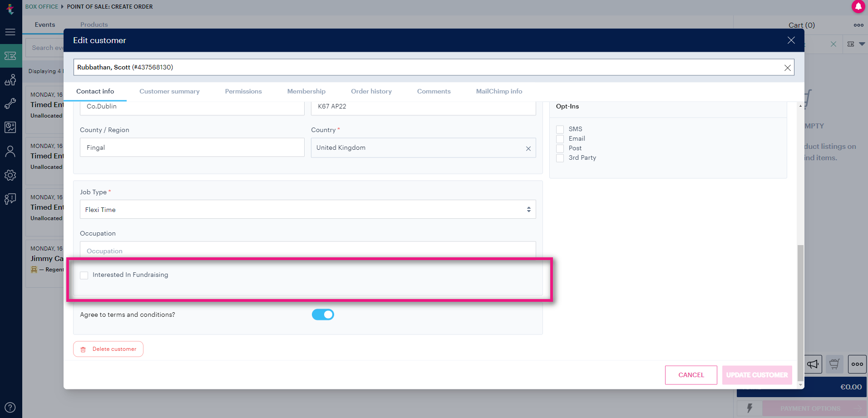Screen dimensions: 868x418
Task: Click the scrollbar down arrow in dialog
Action: [x=800, y=385]
